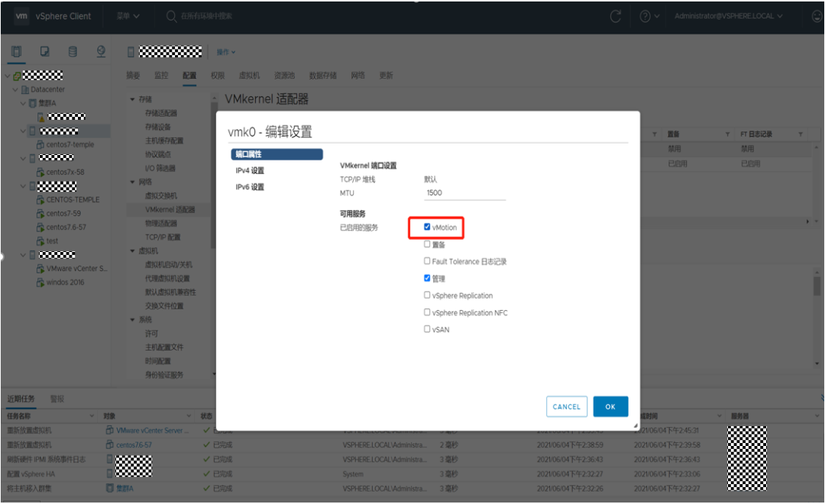The width and height of the screenshot is (825, 504).
Task: Open 集群A link in recent tasks
Action: point(125,489)
